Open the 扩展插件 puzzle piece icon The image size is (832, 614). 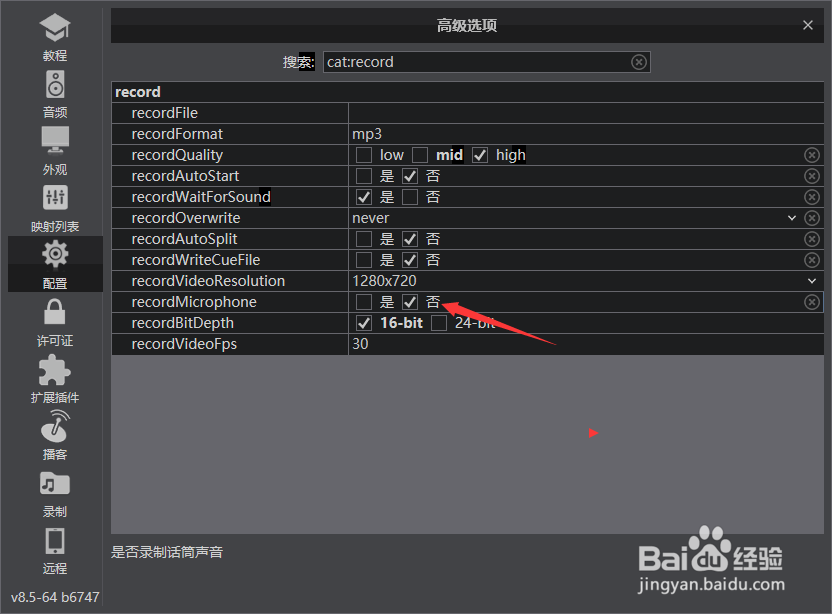(x=55, y=379)
